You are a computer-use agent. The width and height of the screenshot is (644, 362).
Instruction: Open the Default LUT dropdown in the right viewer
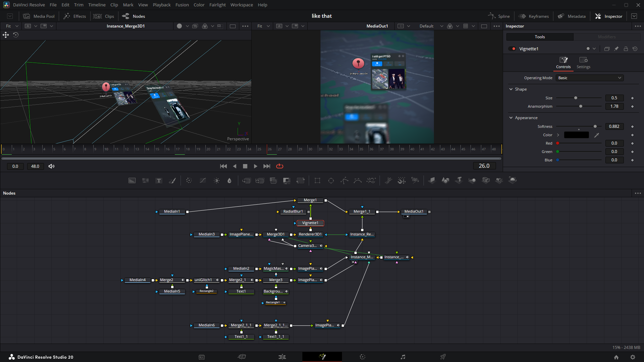pyautogui.click(x=431, y=26)
